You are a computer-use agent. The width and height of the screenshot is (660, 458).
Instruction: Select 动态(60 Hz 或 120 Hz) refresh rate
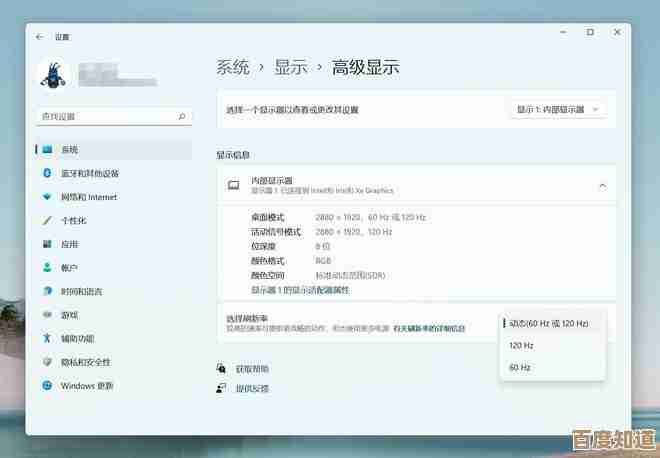(553, 323)
